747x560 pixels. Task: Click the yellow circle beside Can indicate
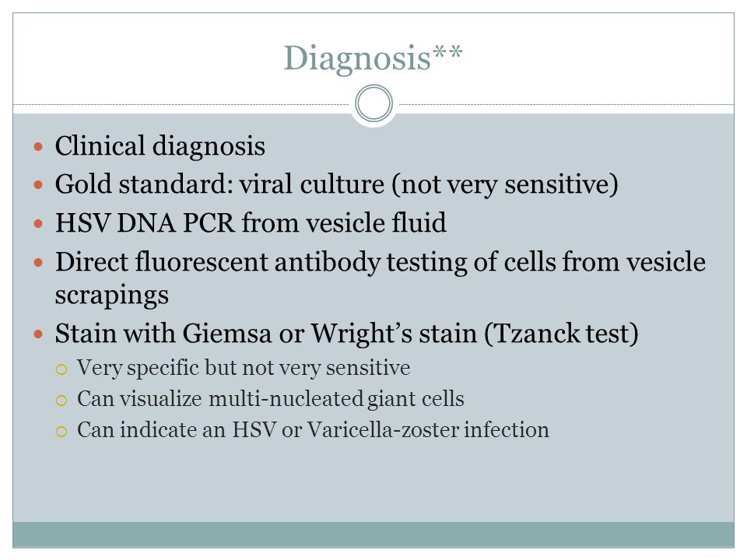pos(61,432)
